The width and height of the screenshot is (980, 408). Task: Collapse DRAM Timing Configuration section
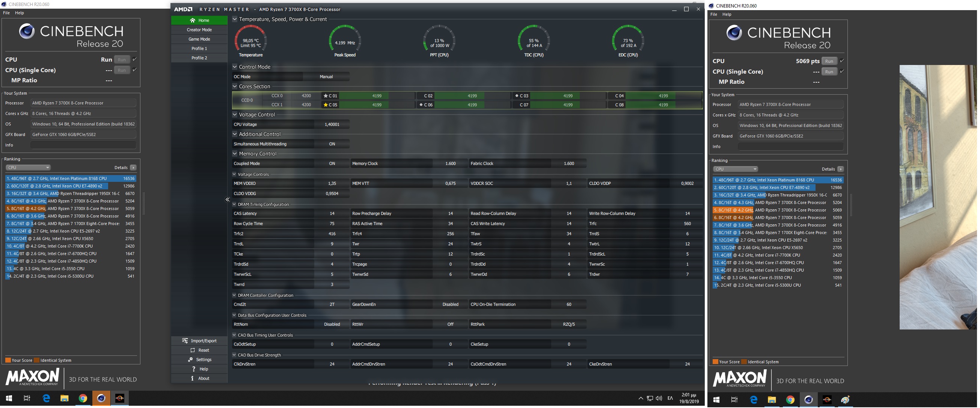(234, 204)
